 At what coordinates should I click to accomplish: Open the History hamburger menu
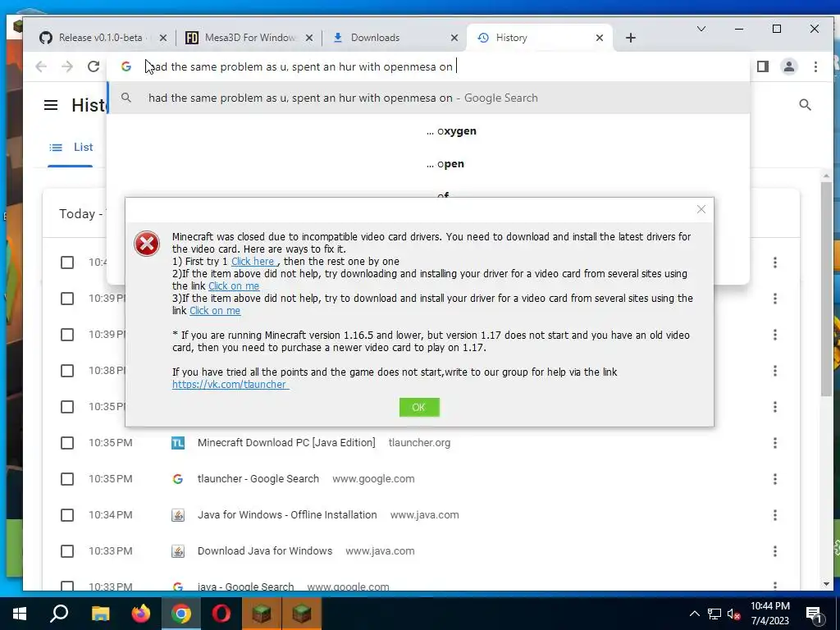(51, 105)
